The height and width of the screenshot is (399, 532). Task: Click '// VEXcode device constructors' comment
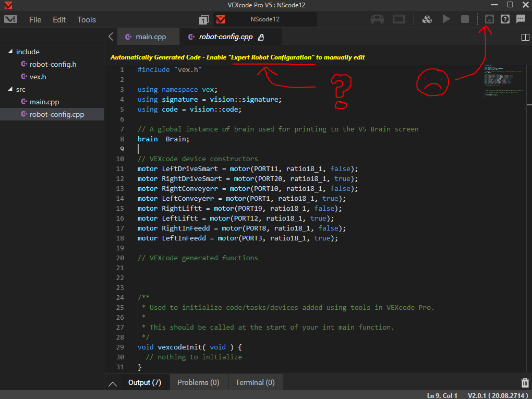point(198,159)
